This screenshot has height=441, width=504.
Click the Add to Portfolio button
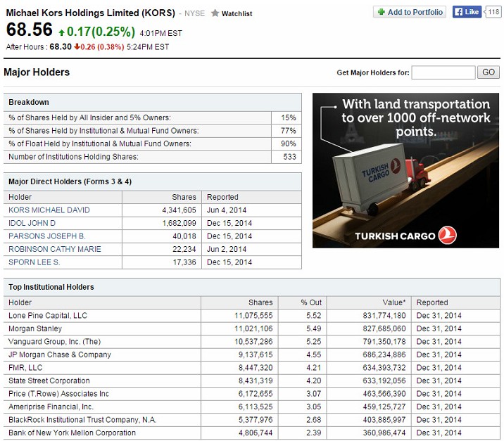[410, 12]
